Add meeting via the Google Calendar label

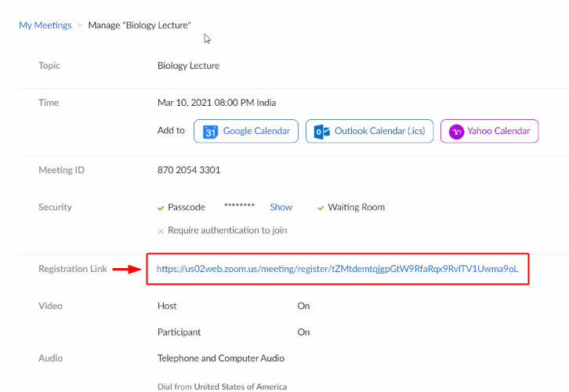(256, 132)
